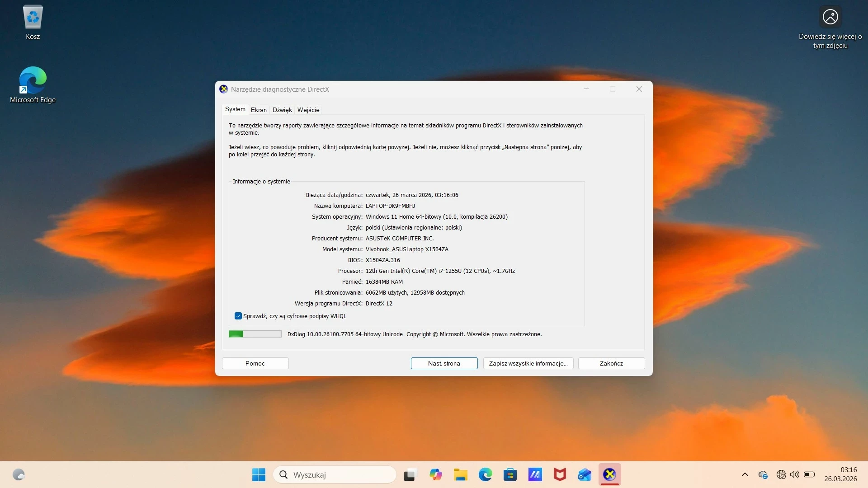
Task: Click the DirectX diagnostic taskbar icon
Action: [609, 474]
